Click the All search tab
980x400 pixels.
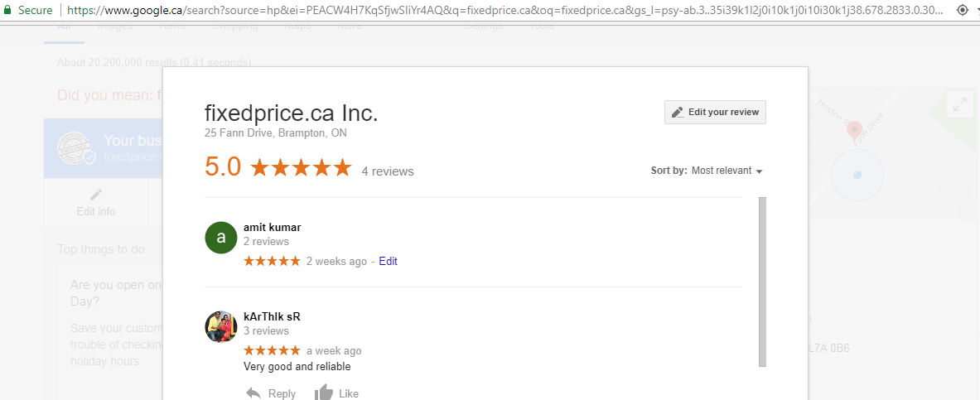tap(64, 27)
